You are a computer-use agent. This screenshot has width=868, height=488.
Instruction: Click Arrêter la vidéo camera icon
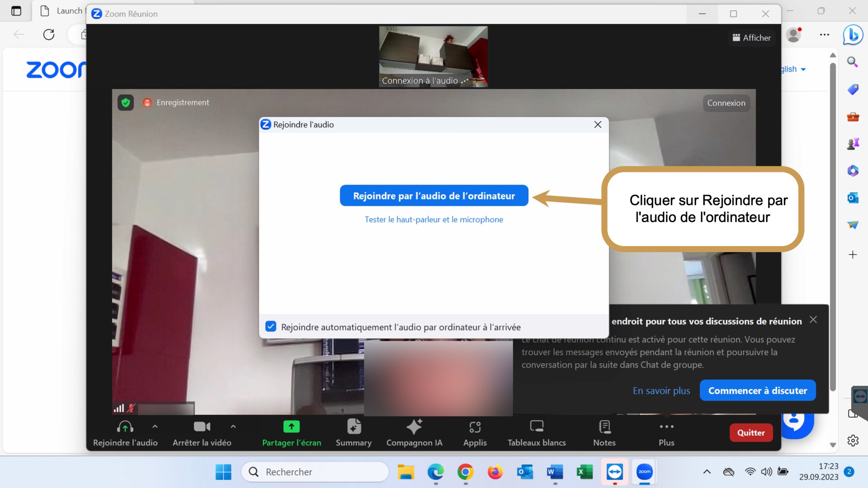(x=202, y=427)
